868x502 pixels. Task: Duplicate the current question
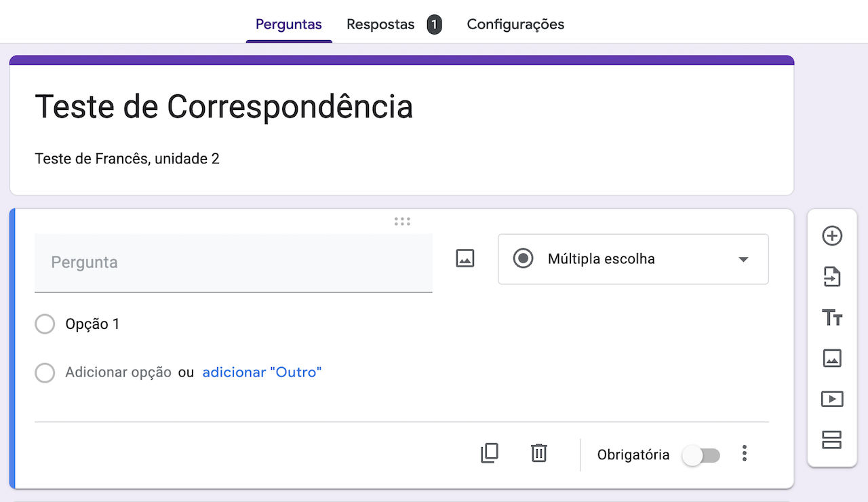coord(489,453)
